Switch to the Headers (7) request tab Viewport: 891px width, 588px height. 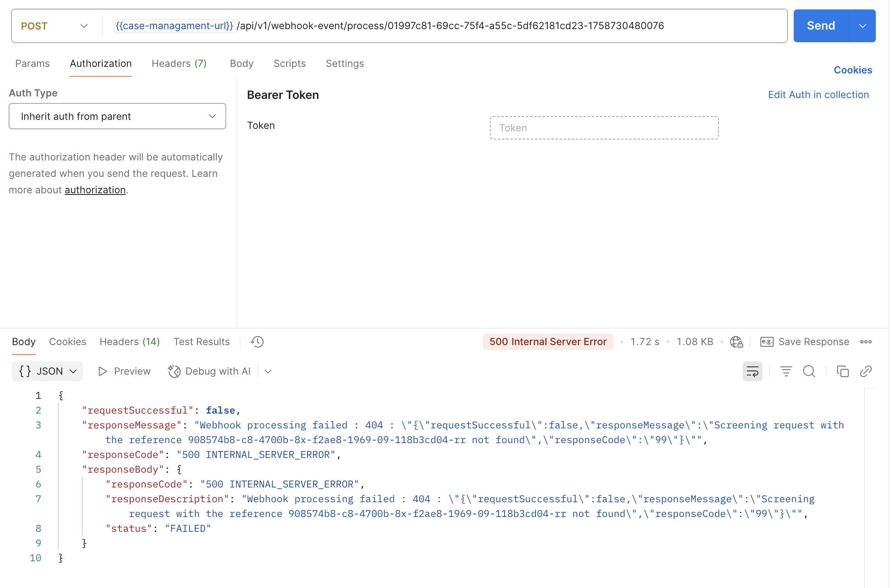point(179,64)
